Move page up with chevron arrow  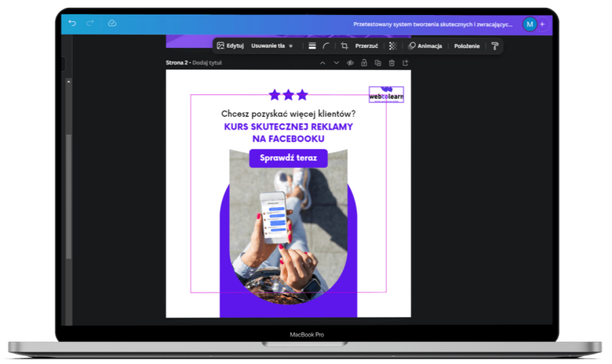tap(322, 63)
